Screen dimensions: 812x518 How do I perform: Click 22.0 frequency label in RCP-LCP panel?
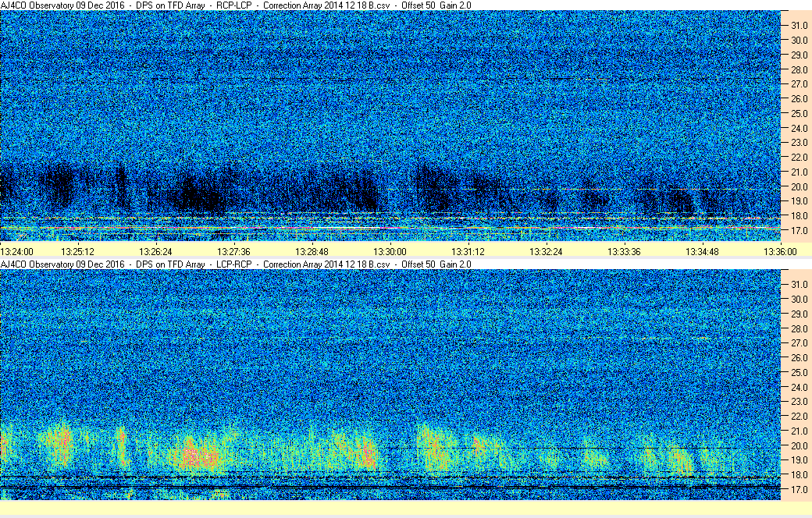(x=799, y=158)
